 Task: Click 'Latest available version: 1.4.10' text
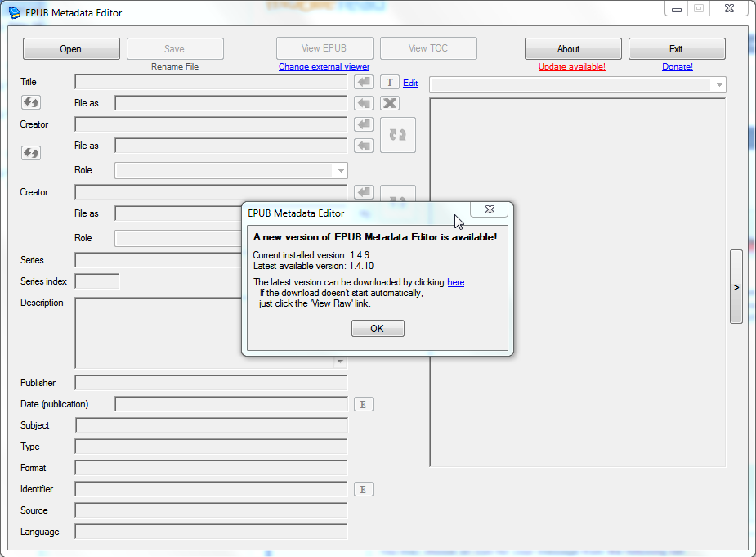[313, 266]
